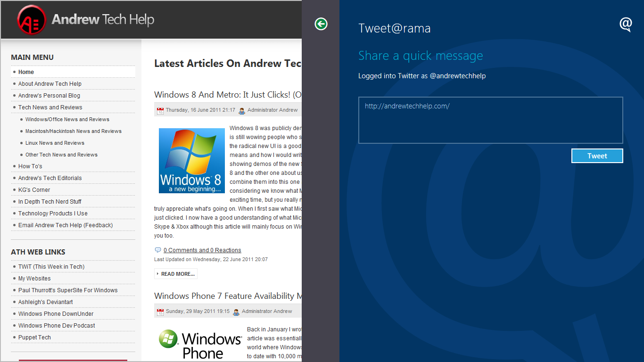The height and width of the screenshot is (362, 644).
Task: Click the calendar icon beside 29 May 2011
Action: 160,312
